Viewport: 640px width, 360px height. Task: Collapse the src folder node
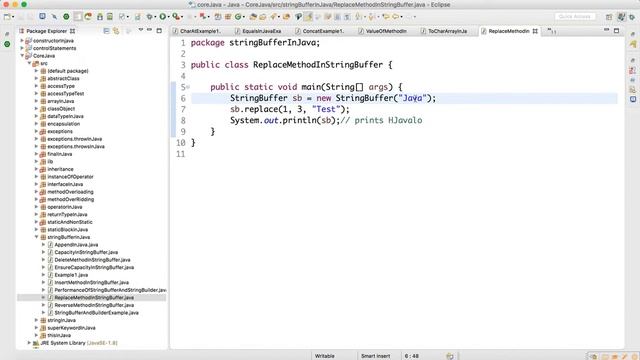(29, 63)
